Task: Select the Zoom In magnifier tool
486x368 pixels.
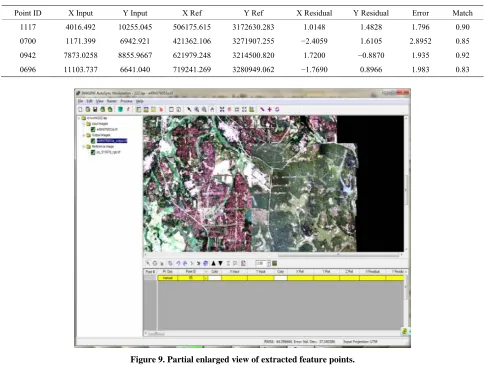Action: click(x=197, y=109)
